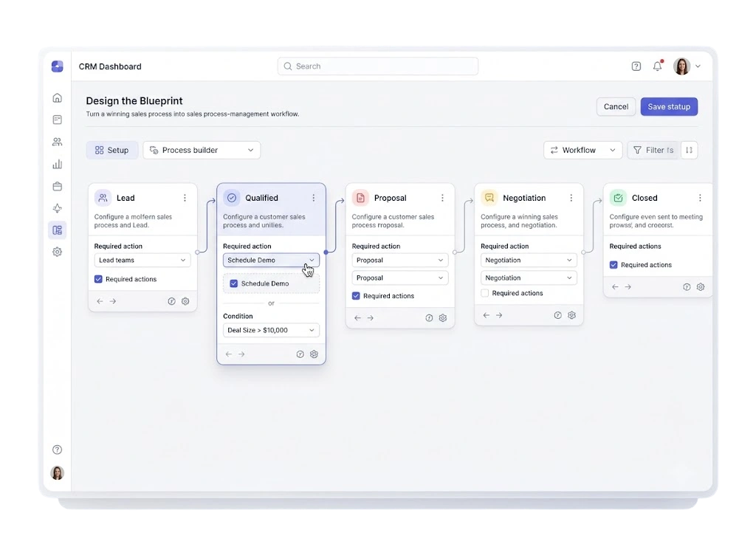Click the Cancel button
Image resolution: width=756 pixels, height=547 pixels.
click(x=616, y=106)
